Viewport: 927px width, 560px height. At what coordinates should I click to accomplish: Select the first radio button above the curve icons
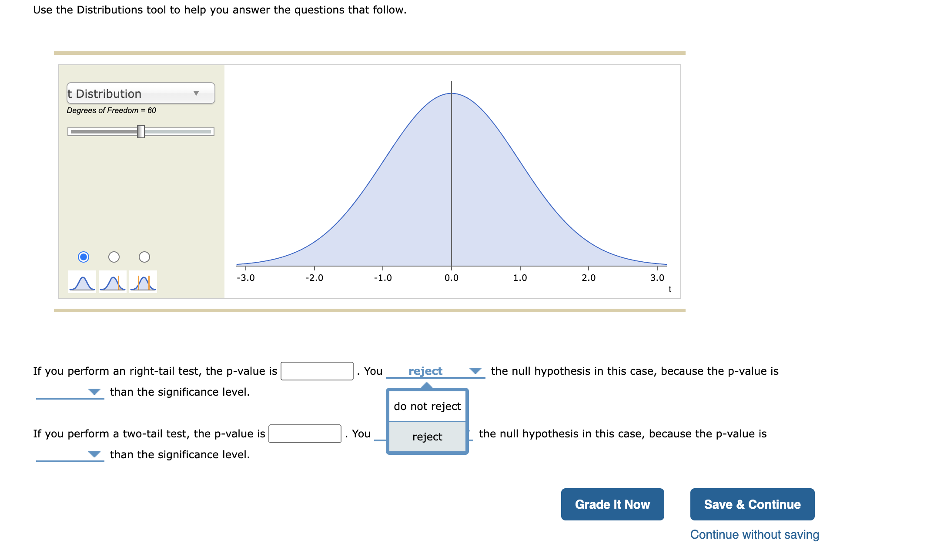pyautogui.click(x=84, y=257)
